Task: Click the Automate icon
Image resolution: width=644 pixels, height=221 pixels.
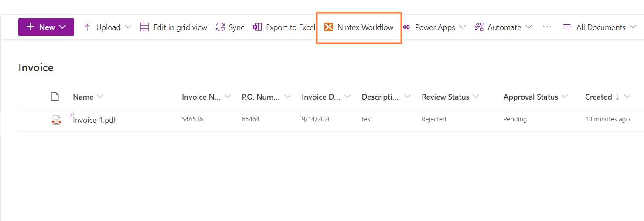Action: [x=479, y=27]
